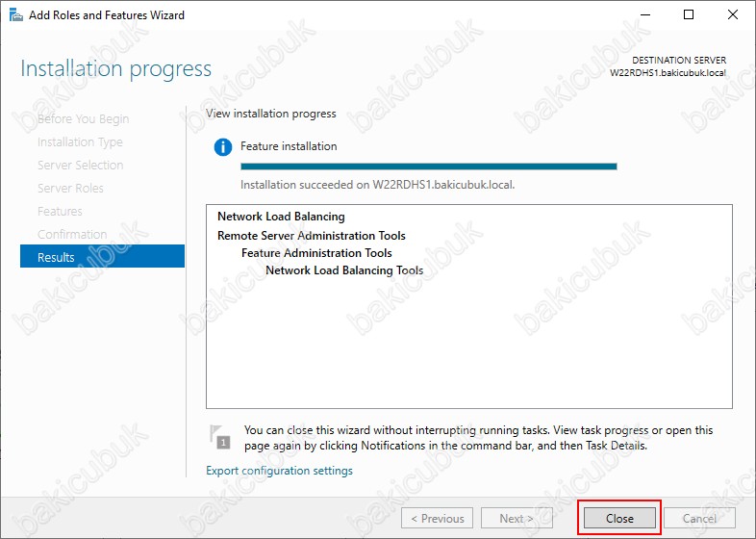Click Feature Administration Tools entry
Viewport: 756px width, 539px height.
coord(316,253)
